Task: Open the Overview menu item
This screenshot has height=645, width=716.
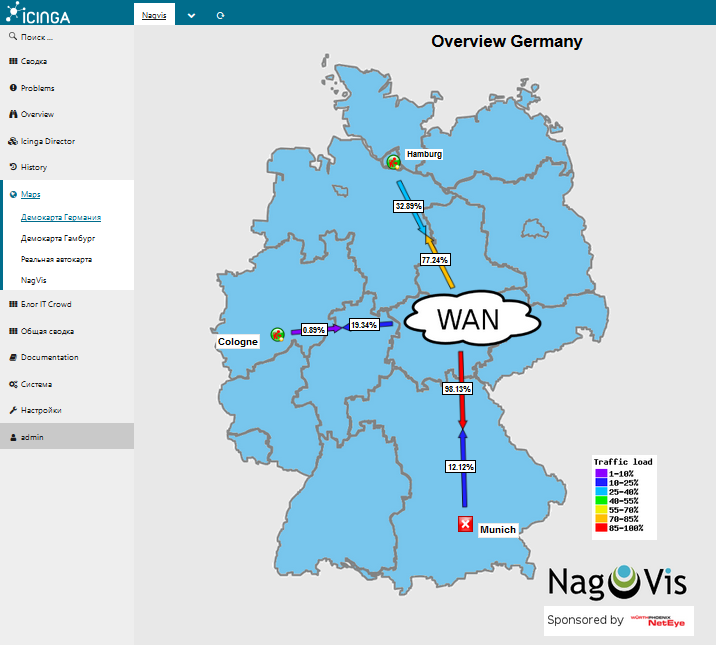Action: coord(37,115)
